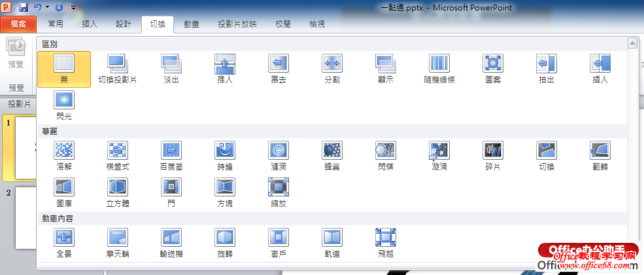Apply the 推入 push transition
Viewport: 644px width, 275px height.
click(225, 69)
